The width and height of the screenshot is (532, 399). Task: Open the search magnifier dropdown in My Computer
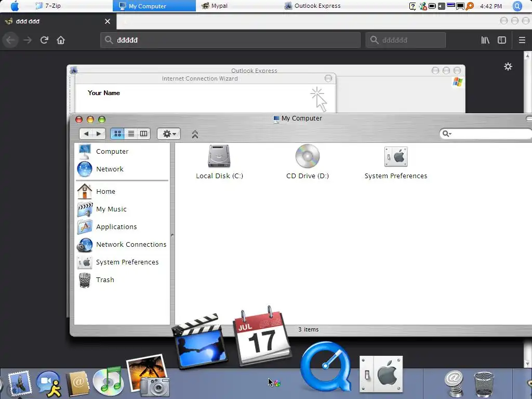(447, 134)
